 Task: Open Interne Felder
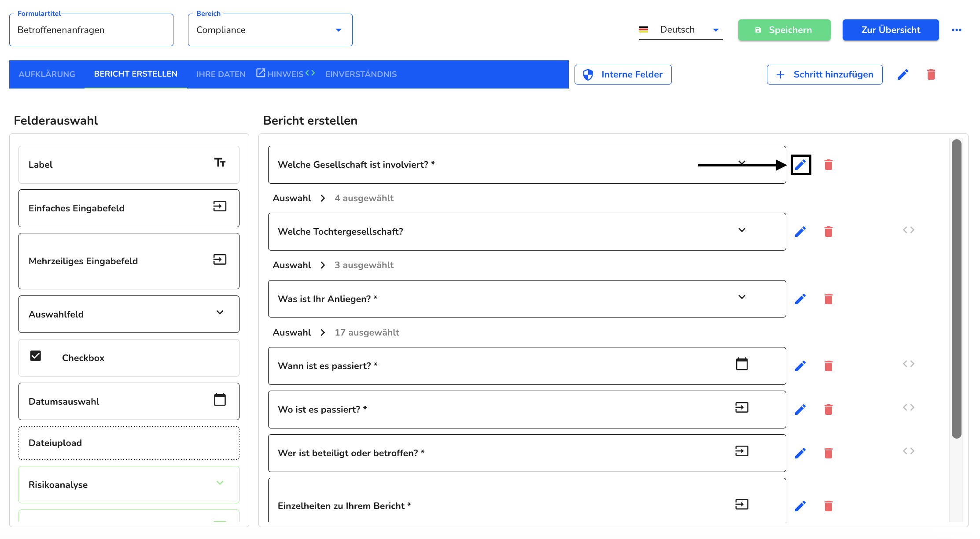[x=623, y=74]
